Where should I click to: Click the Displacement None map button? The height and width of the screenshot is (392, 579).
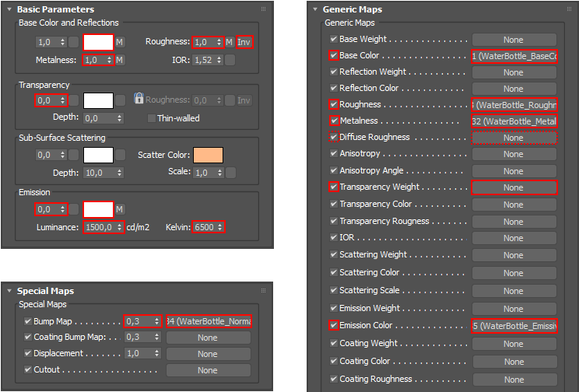[x=209, y=354]
